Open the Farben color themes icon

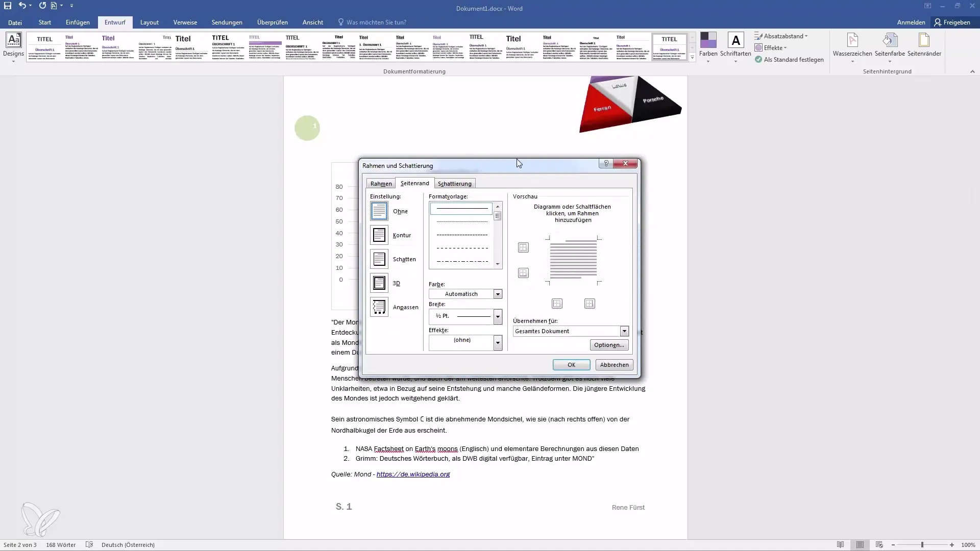tap(708, 40)
